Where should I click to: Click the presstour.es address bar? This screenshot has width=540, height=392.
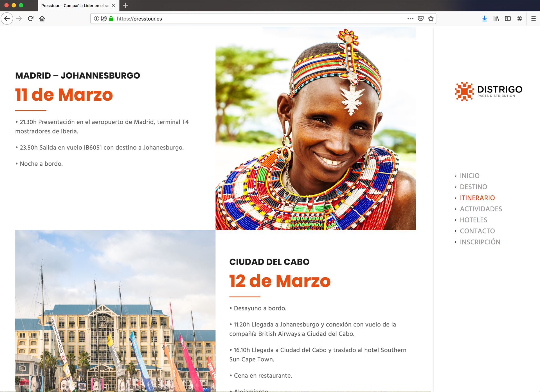pos(253,19)
